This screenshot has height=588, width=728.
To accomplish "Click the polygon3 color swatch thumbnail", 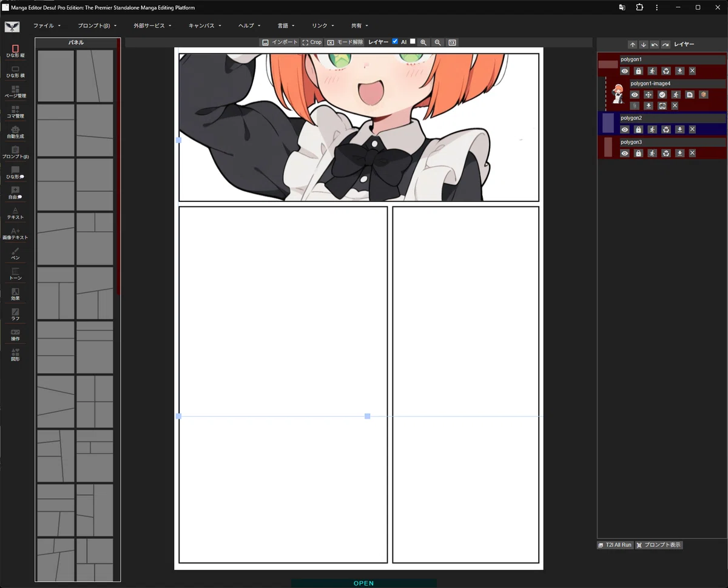I will pos(608,147).
